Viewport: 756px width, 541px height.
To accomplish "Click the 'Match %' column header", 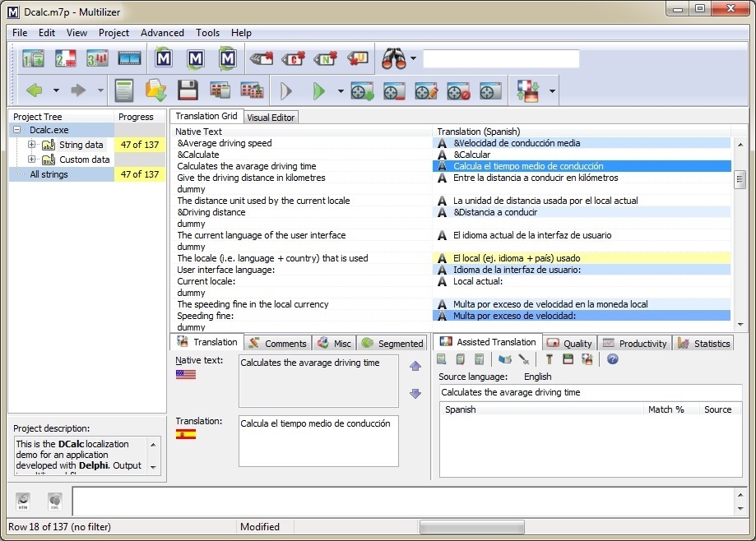I will [x=670, y=409].
